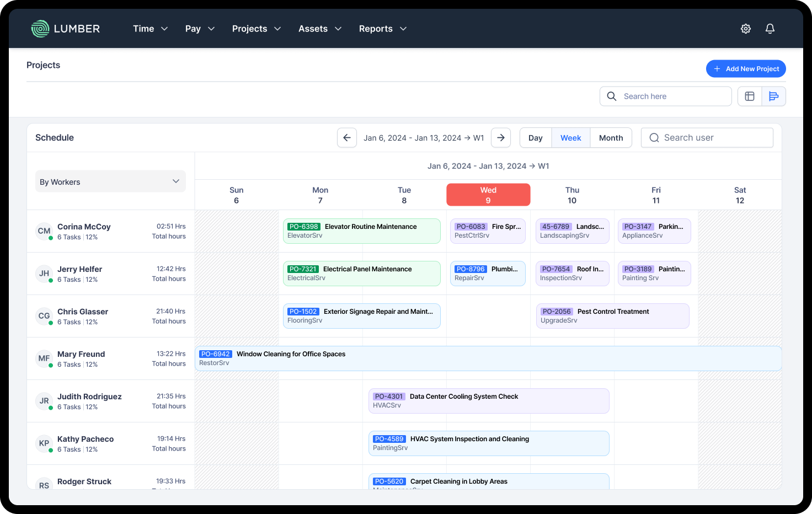Open the Projects menu dropdown
This screenshot has width=812, height=514.
click(x=257, y=29)
